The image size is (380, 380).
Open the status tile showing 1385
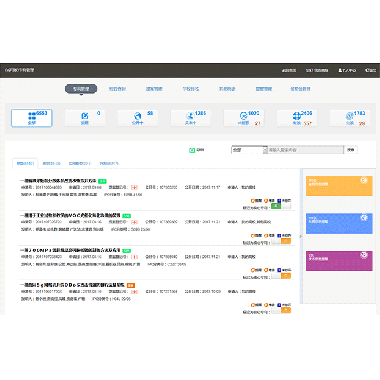(191, 118)
